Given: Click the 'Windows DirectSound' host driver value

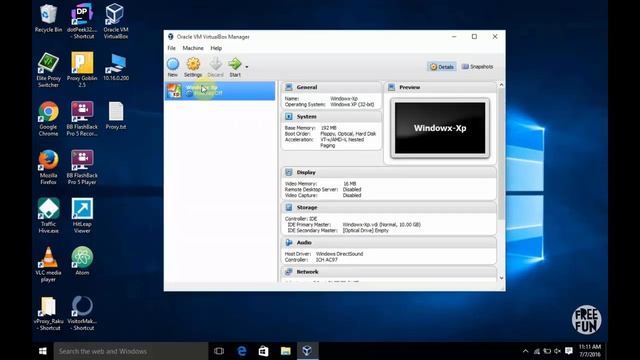Looking at the screenshot, I should tap(339, 254).
